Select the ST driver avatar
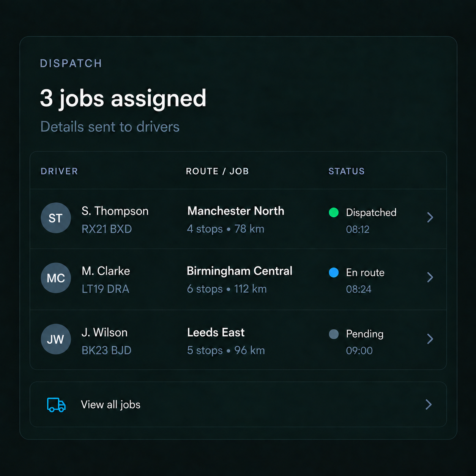The width and height of the screenshot is (476, 476). [x=56, y=218]
